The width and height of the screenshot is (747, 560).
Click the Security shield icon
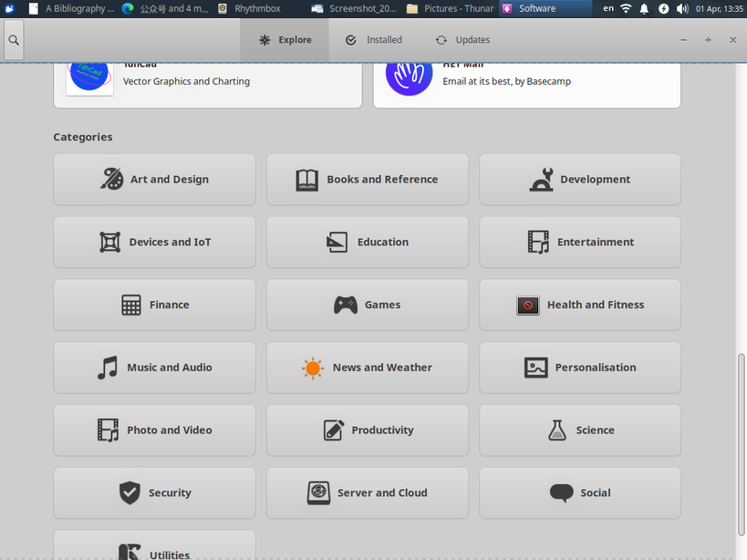[x=130, y=493]
